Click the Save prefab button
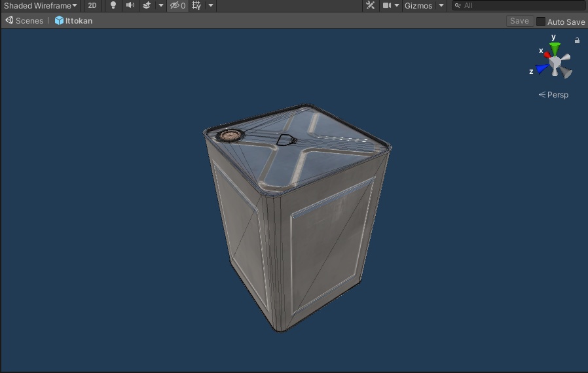588x373 pixels. click(x=519, y=21)
